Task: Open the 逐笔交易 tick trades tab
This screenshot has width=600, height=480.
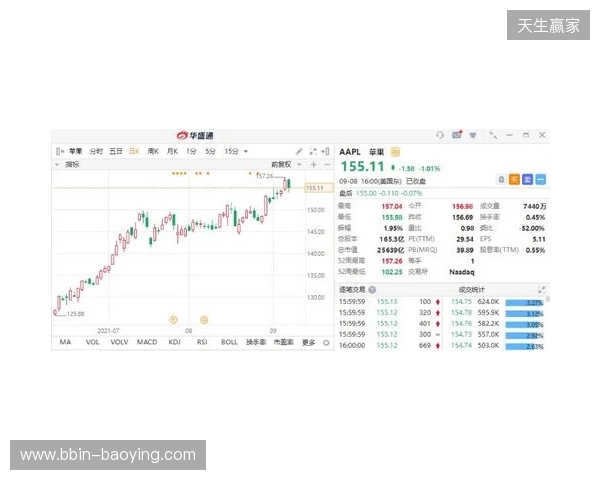Action: 352,290
